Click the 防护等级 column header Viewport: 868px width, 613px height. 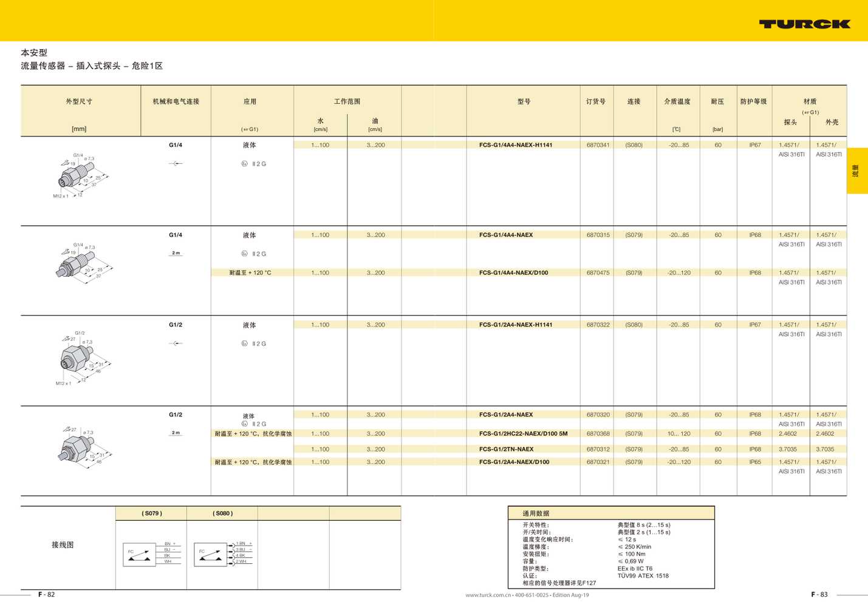coord(754,101)
